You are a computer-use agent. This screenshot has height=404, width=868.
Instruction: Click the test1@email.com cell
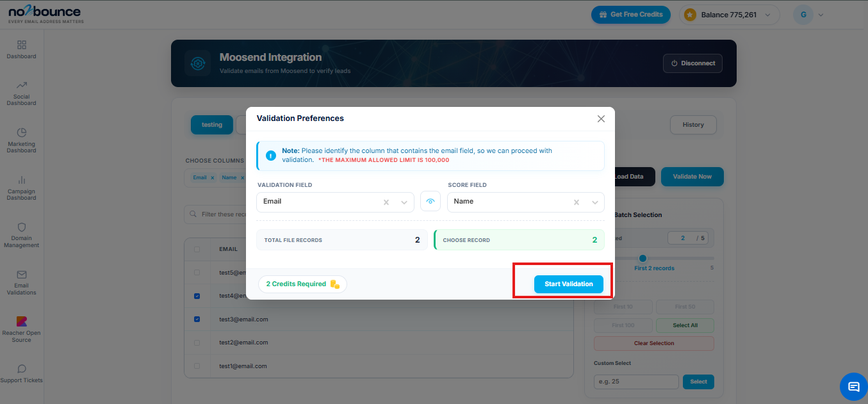[x=243, y=366]
